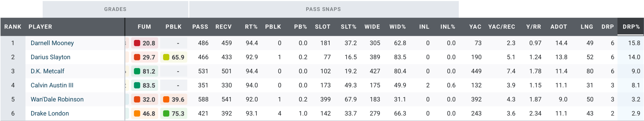Open Darius Slayton player page
The image size is (644, 121).
click(x=51, y=57)
